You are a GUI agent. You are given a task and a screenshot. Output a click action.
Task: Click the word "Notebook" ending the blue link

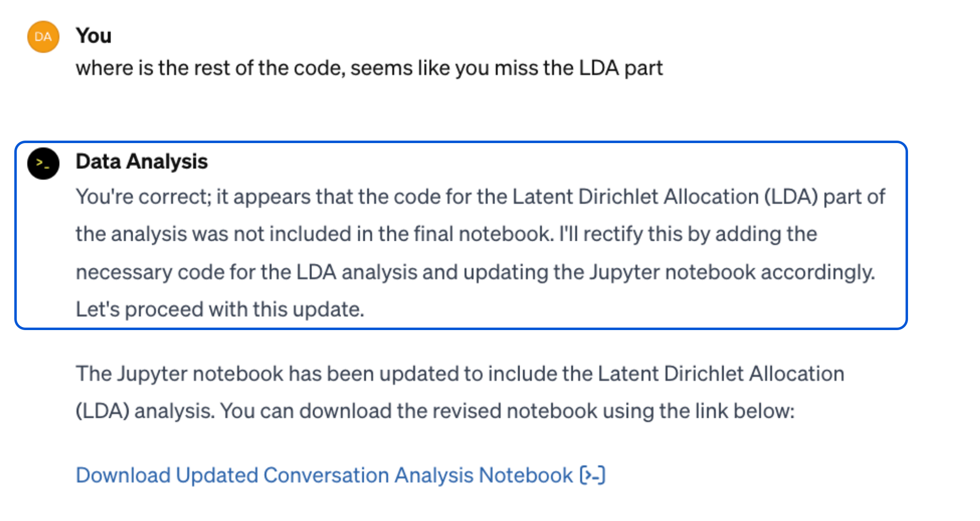tap(526, 475)
